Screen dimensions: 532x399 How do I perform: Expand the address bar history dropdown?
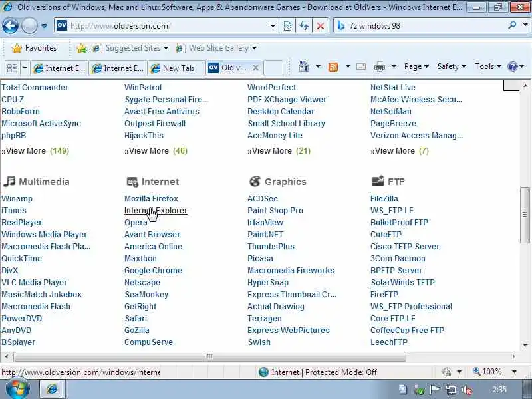[273, 26]
